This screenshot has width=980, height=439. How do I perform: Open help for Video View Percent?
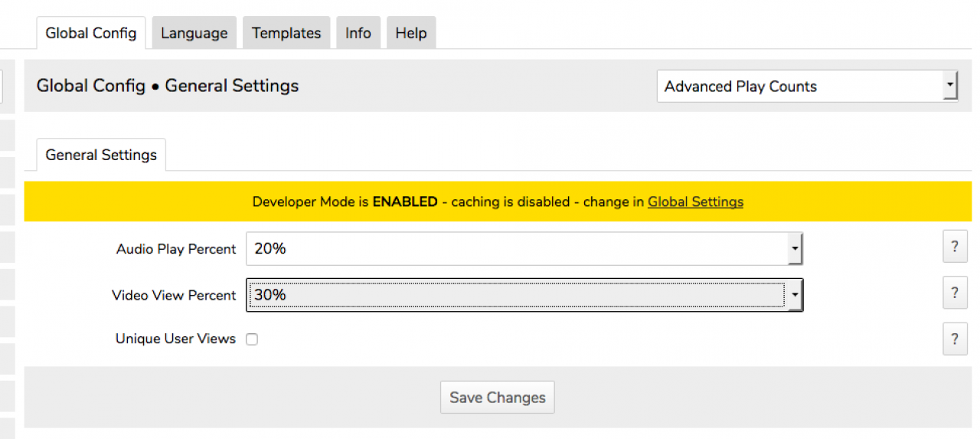click(x=955, y=293)
